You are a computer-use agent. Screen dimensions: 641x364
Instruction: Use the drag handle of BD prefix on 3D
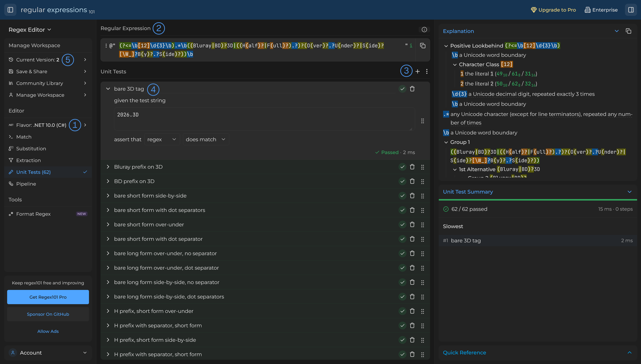click(x=423, y=181)
